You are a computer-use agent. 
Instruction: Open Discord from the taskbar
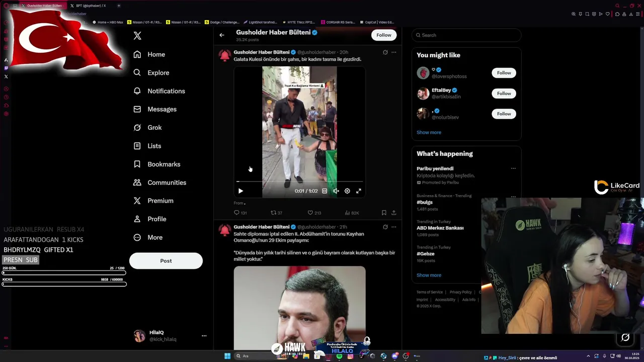[x=395, y=356]
